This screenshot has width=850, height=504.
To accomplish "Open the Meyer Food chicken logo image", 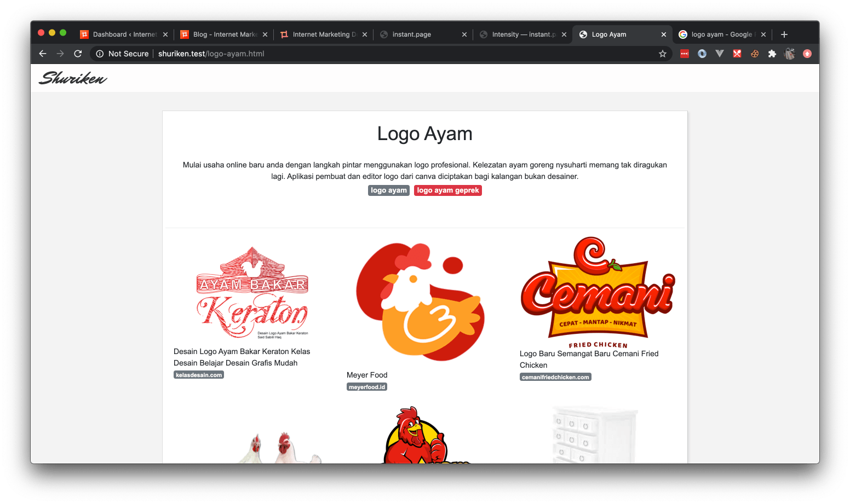I will click(x=420, y=302).
